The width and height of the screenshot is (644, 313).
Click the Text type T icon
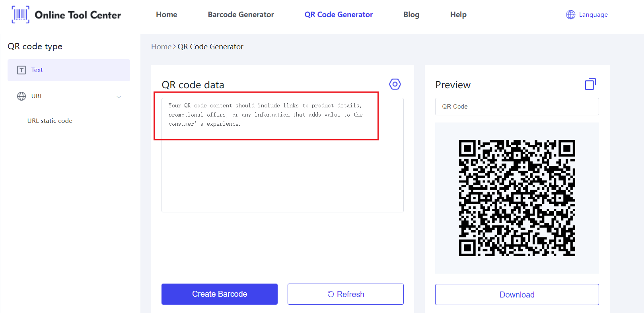tap(21, 70)
